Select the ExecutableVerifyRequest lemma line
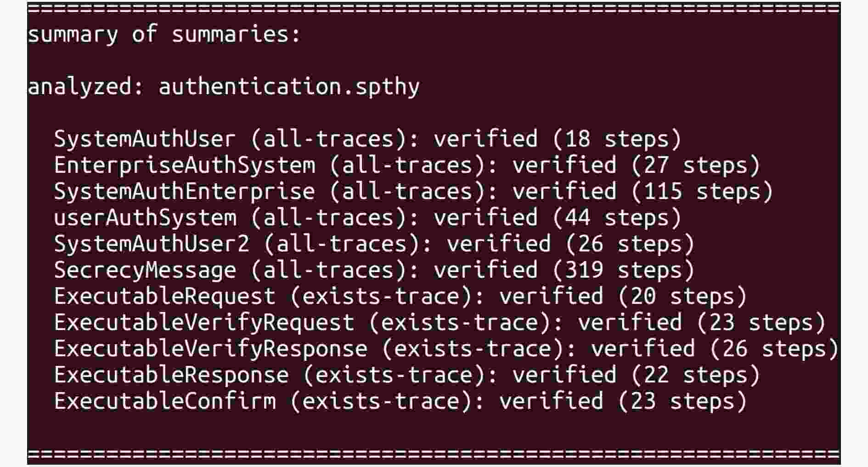This screenshot has height=467, width=868. point(440,323)
